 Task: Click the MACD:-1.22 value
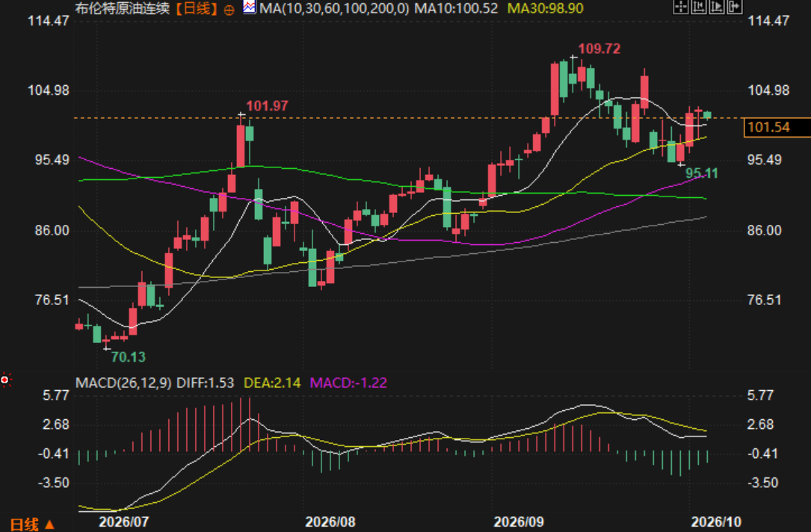348,383
